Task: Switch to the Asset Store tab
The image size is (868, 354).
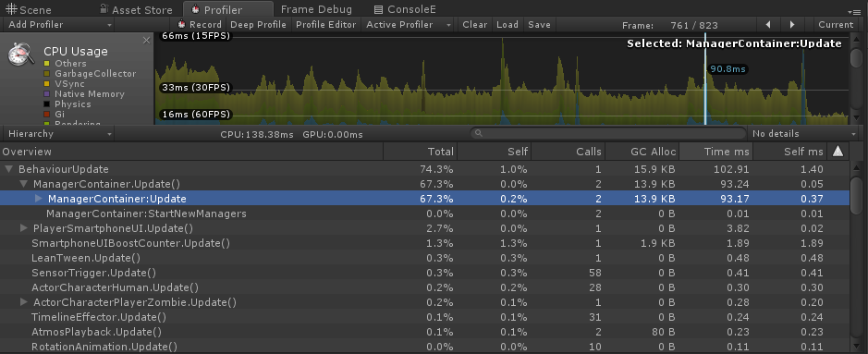Action: [141, 9]
